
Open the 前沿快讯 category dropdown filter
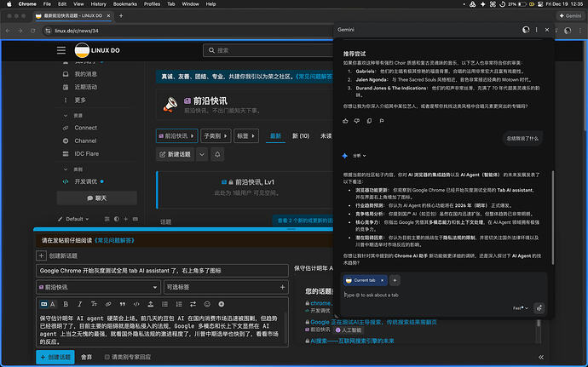[x=176, y=135]
